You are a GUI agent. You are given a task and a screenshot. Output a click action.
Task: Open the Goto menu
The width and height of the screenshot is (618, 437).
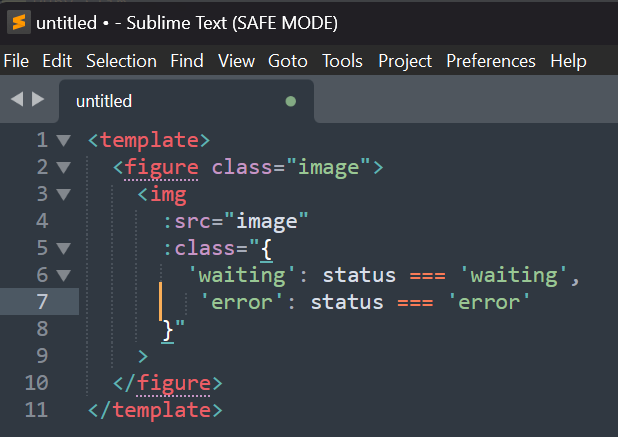pyautogui.click(x=288, y=61)
